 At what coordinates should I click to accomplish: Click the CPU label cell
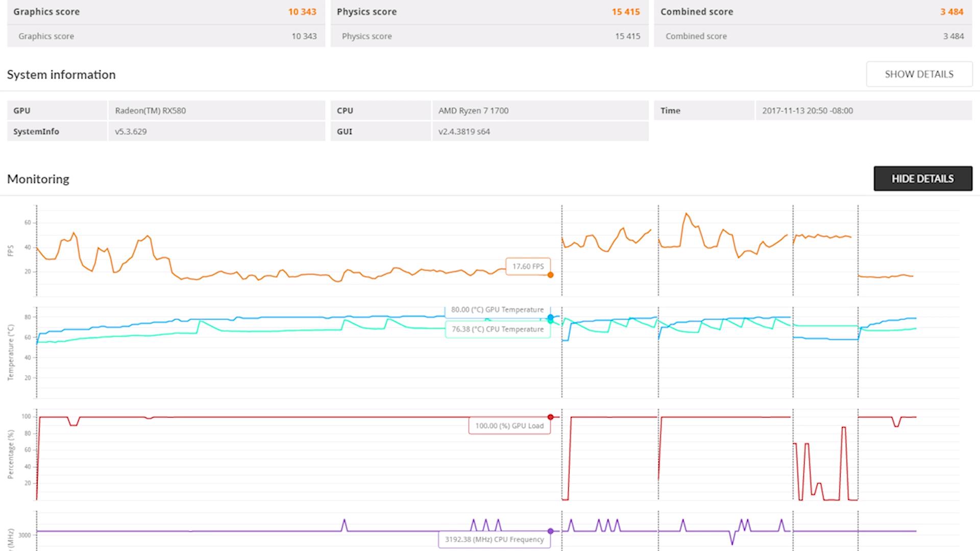tap(381, 111)
